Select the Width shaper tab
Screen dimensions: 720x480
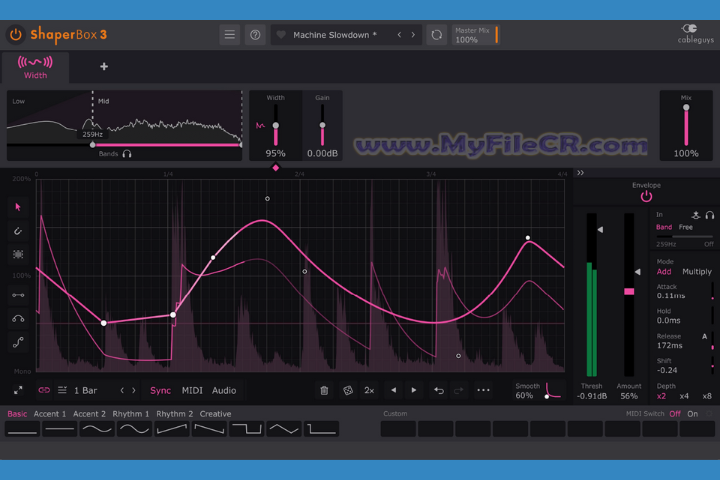coord(35,68)
